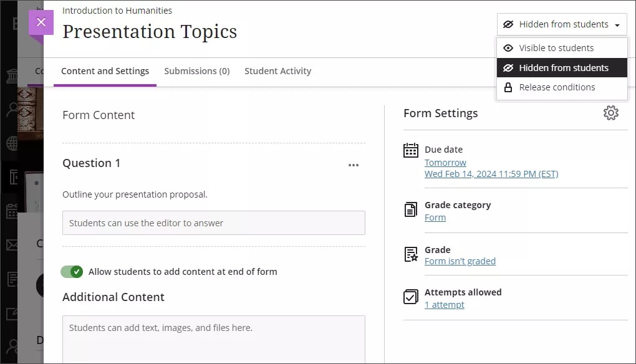Click the 1 attempt link
Image resolution: width=636 pixels, height=364 pixels.
[x=445, y=304]
